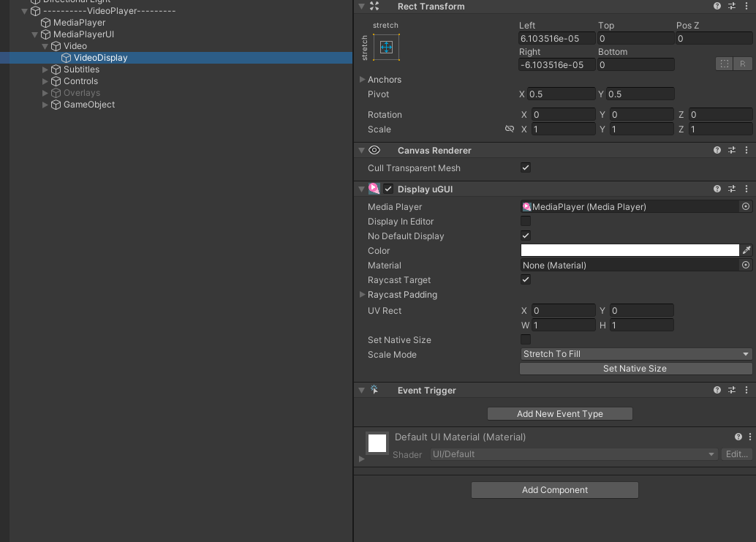Click the white Color swatch
This screenshot has height=542, width=756.
coord(630,250)
